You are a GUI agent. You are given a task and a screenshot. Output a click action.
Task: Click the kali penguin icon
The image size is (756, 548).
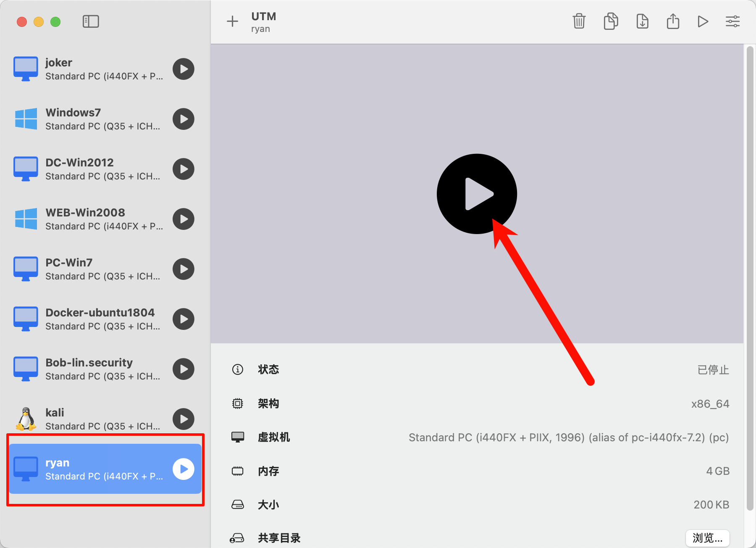[x=26, y=419]
